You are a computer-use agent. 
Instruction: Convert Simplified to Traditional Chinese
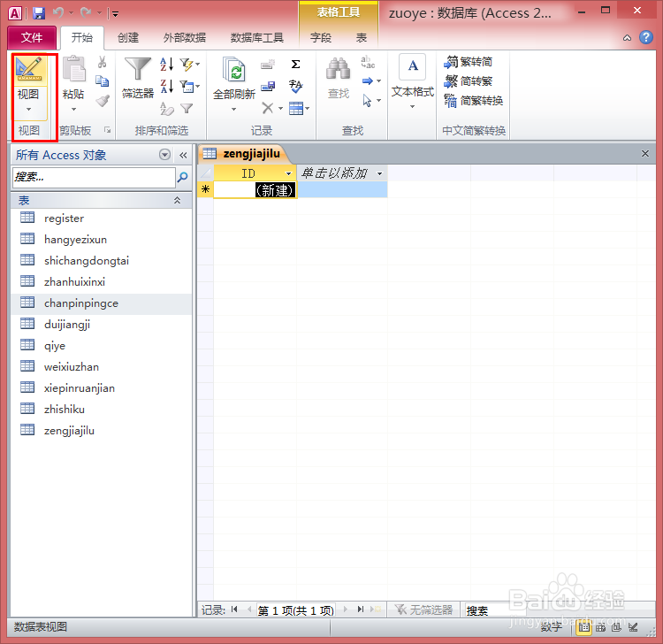click(468, 80)
